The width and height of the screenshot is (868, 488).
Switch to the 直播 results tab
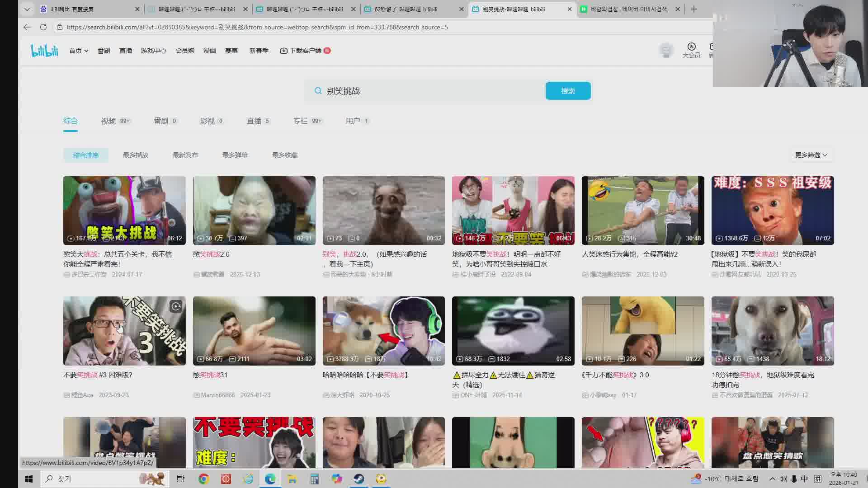pyautogui.click(x=254, y=121)
